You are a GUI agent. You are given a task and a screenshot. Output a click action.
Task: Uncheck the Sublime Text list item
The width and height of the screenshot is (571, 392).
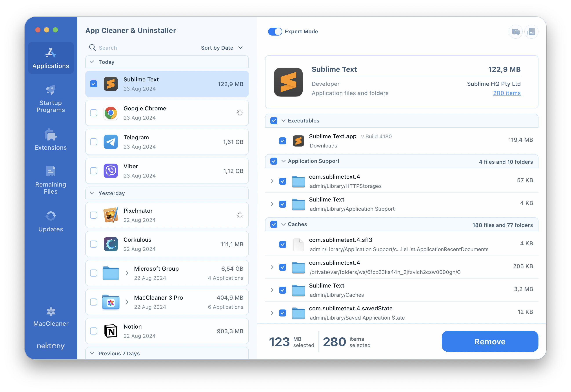coord(94,84)
